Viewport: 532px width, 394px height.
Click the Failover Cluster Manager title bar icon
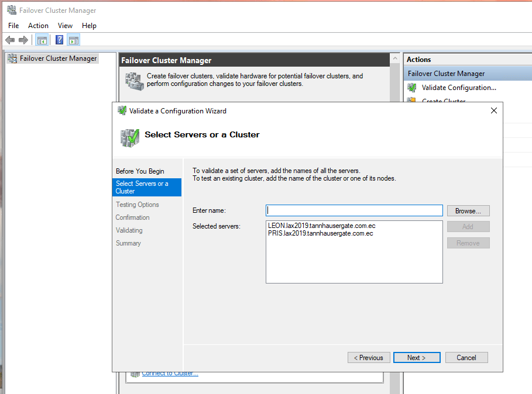[11, 10]
